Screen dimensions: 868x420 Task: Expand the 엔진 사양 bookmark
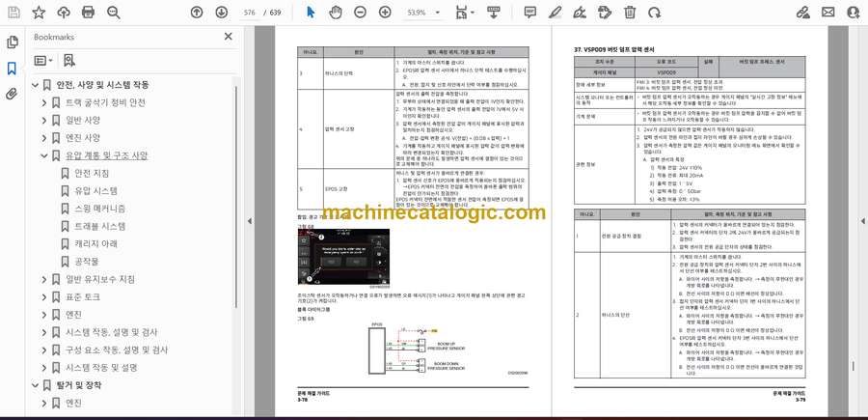[44, 138]
